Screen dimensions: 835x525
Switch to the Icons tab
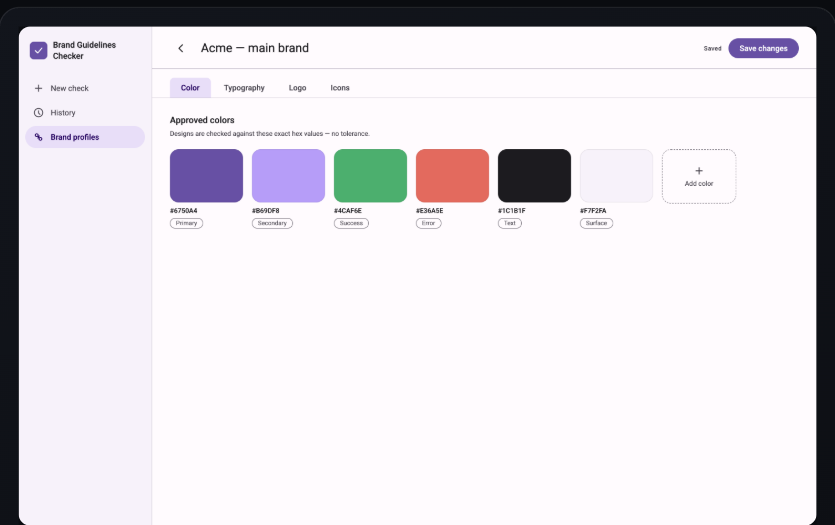[x=340, y=88]
